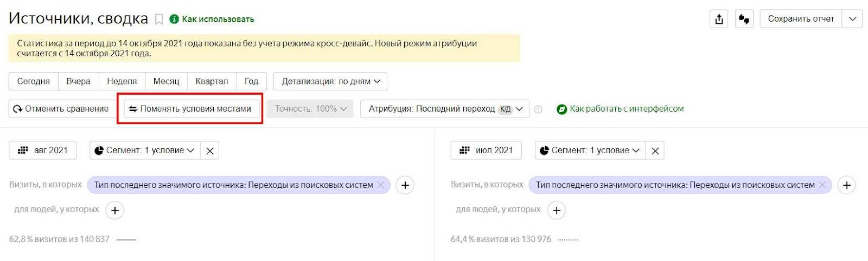Expand arrow next to Сохранить отчет

point(852,19)
